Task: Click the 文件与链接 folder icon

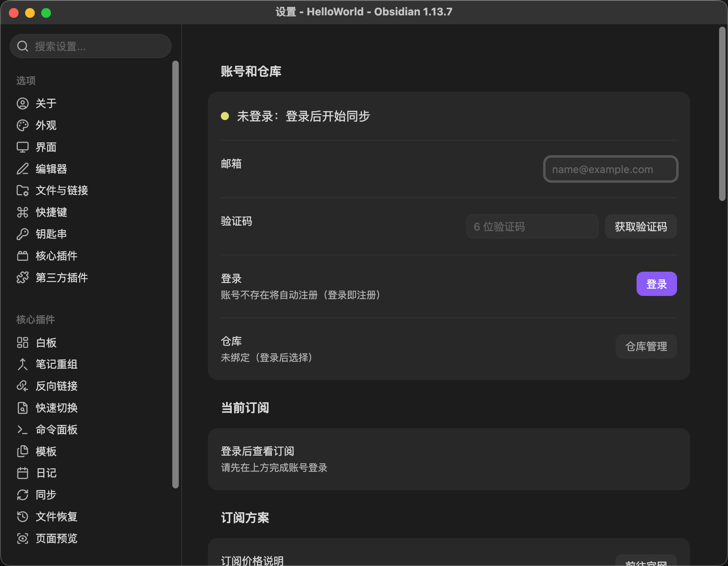Action: click(x=23, y=190)
